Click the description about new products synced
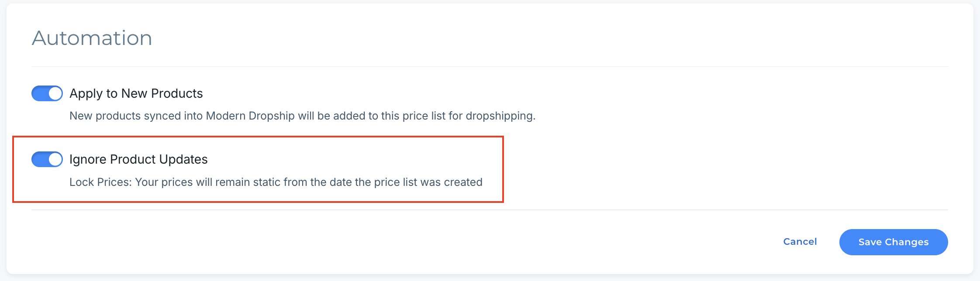The height and width of the screenshot is (281, 980). pyautogui.click(x=302, y=116)
